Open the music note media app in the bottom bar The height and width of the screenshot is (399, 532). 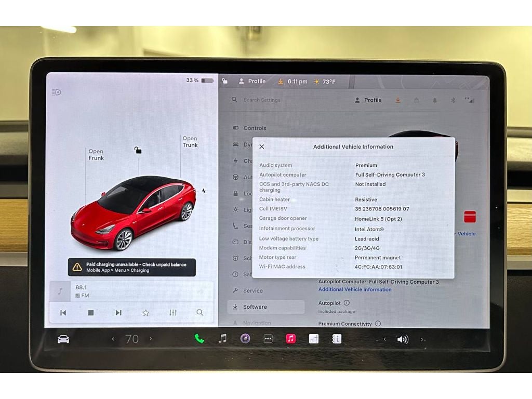tap(222, 339)
